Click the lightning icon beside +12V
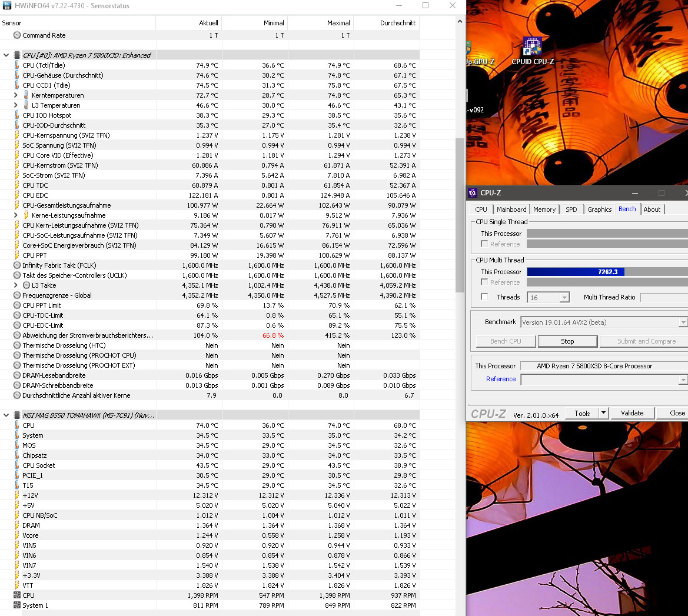688x616 pixels. click(16, 495)
